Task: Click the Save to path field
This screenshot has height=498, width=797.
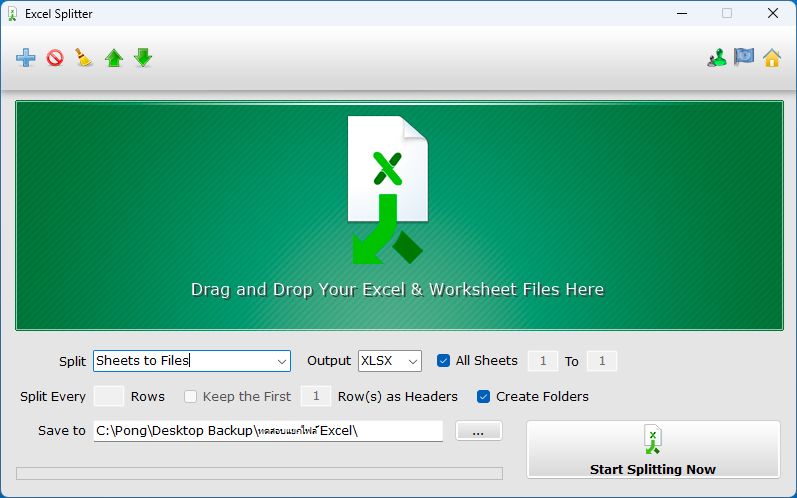Action: [x=268, y=431]
